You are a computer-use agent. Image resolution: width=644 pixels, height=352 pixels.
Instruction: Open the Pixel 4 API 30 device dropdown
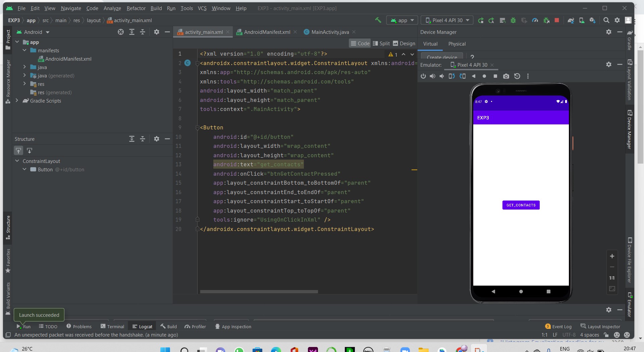(x=447, y=20)
